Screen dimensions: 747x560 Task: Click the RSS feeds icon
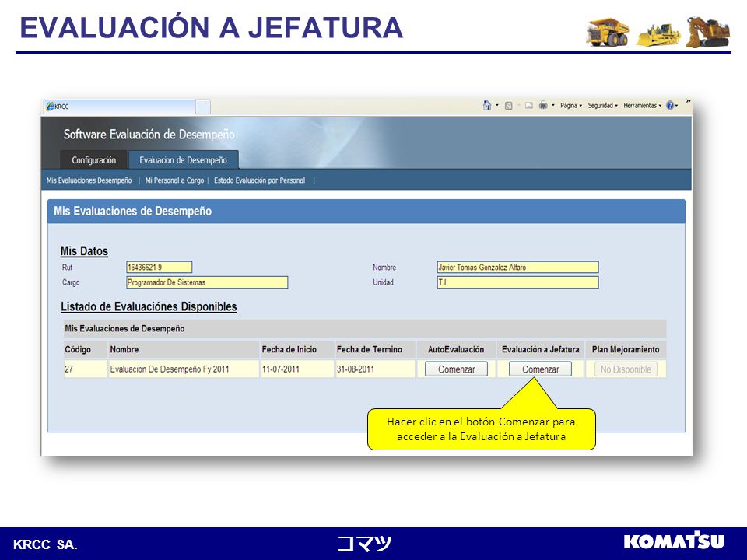tap(508, 106)
